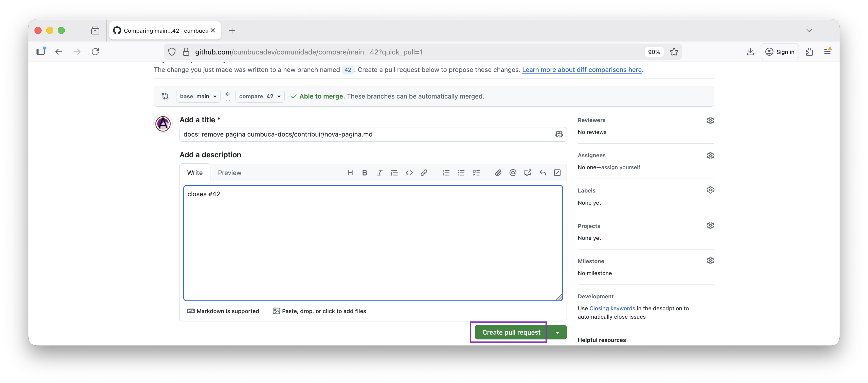
Task: Apply italic formatting in description
Action: [x=379, y=173]
